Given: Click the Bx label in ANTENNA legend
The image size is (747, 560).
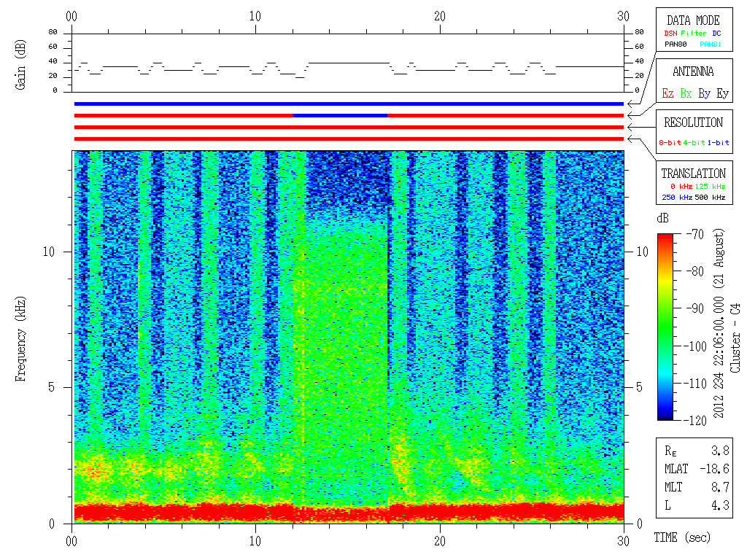Looking at the screenshot, I should click(686, 94).
